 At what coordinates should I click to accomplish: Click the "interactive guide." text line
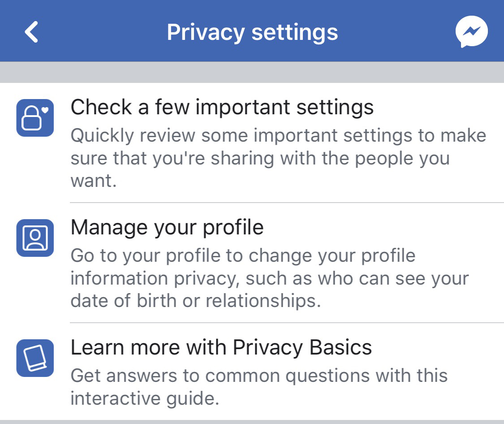(145, 398)
